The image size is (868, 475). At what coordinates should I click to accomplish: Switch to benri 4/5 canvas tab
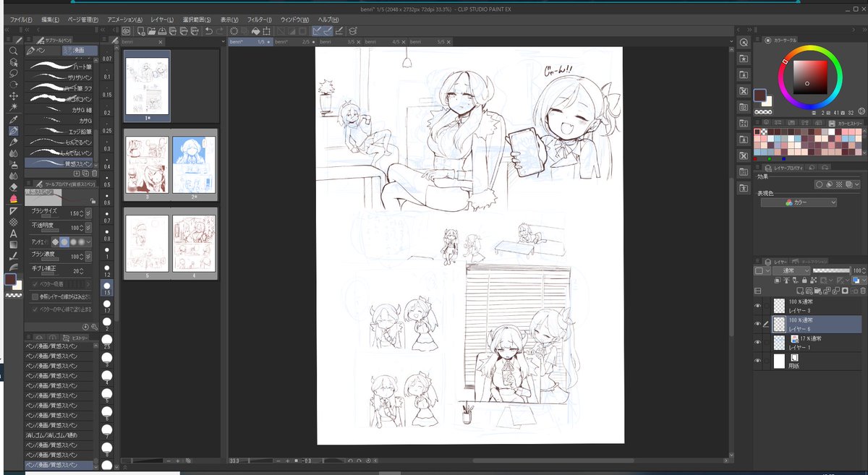pos(386,42)
